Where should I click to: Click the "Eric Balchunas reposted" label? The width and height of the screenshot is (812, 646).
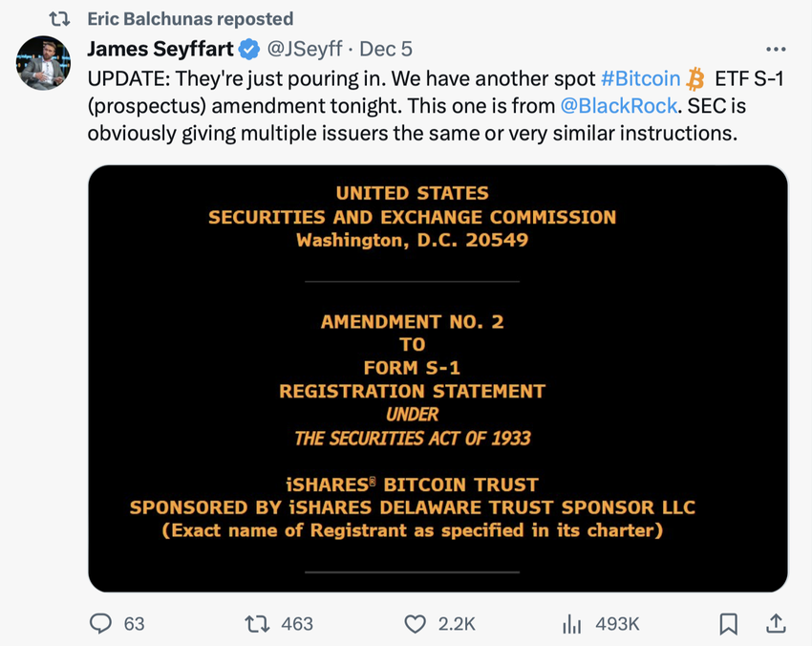(190, 19)
